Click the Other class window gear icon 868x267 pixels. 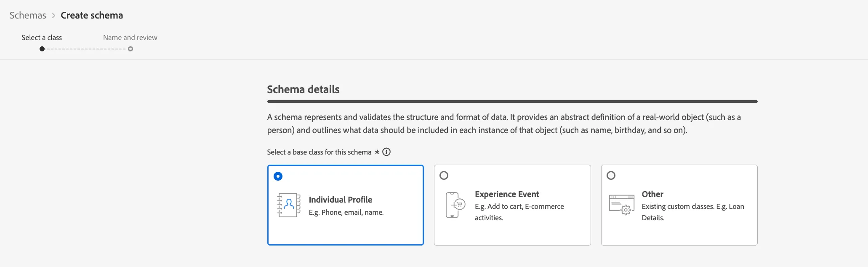point(622,205)
